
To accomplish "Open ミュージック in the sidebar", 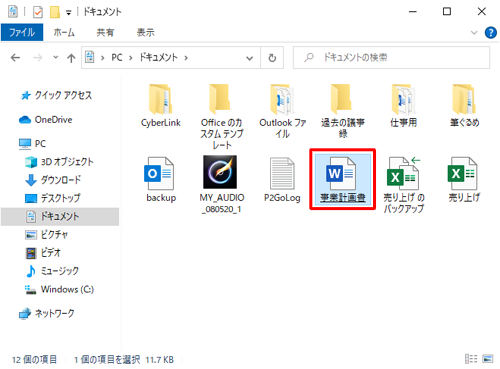I will 53,271.
